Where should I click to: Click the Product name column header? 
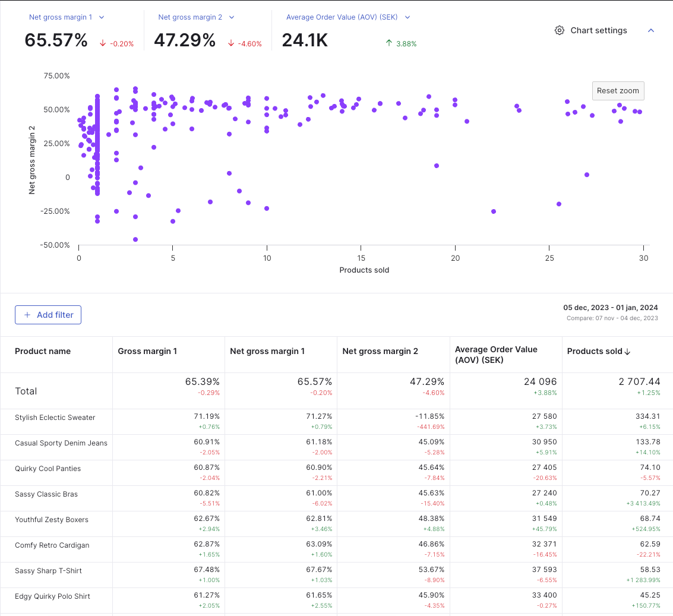point(43,351)
